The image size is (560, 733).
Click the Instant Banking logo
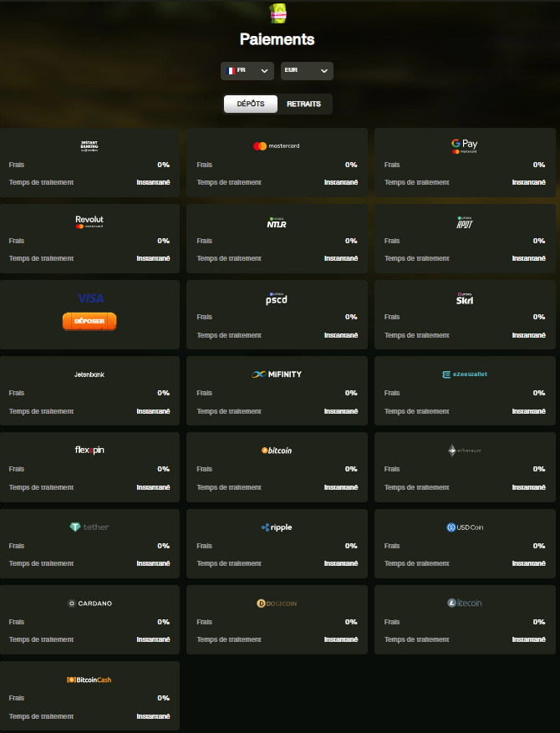(x=89, y=146)
